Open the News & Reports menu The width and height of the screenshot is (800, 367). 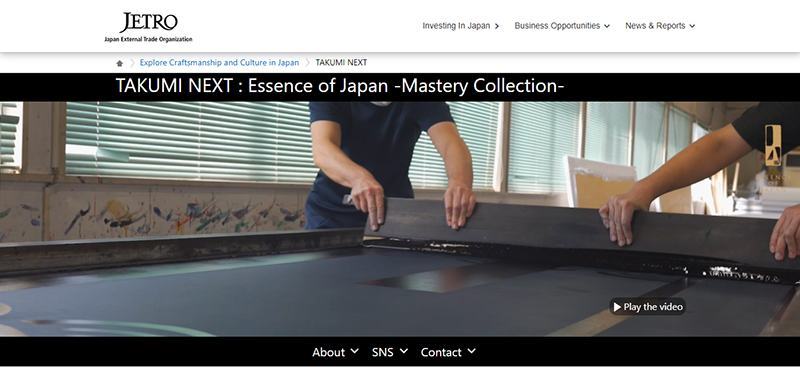pyautogui.click(x=655, y=26)
